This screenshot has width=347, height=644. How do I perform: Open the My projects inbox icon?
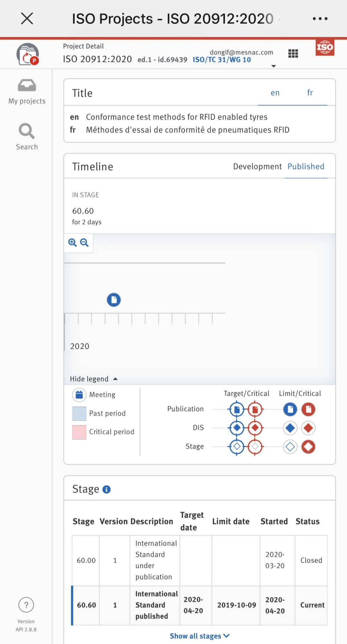pos(27,86)
